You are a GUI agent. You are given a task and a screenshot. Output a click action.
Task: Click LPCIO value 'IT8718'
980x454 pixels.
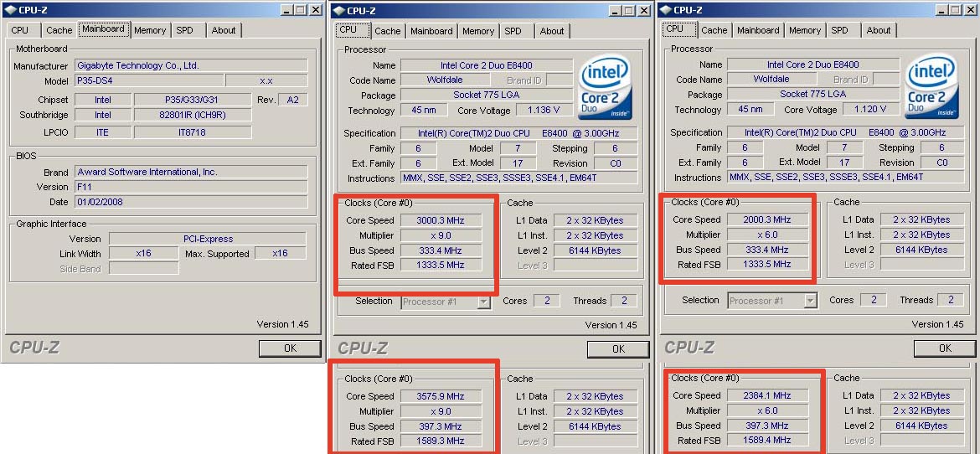pyautogui.click(x=193, y=132)
